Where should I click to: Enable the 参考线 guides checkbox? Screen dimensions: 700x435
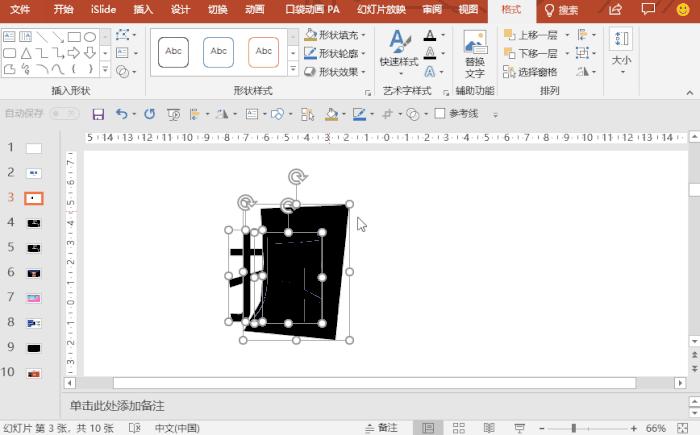440,113
